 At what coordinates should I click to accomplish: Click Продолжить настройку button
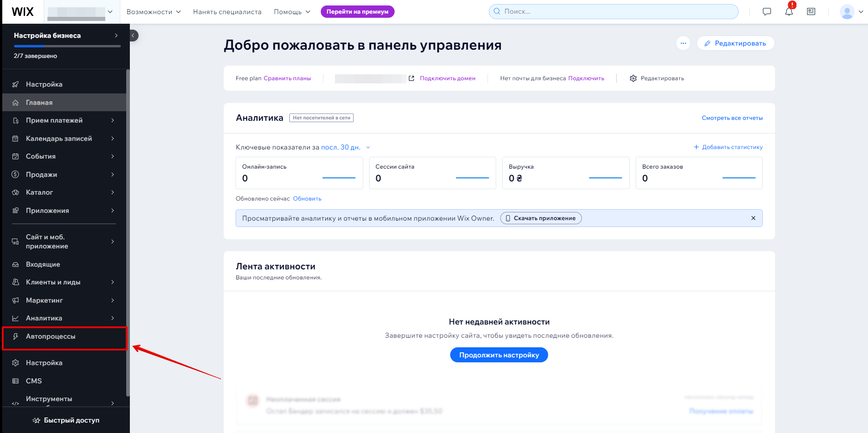[x=499, y=355]
